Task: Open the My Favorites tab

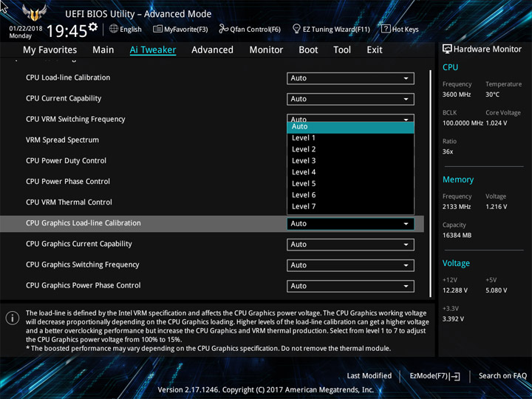Action: click(50, 50)
